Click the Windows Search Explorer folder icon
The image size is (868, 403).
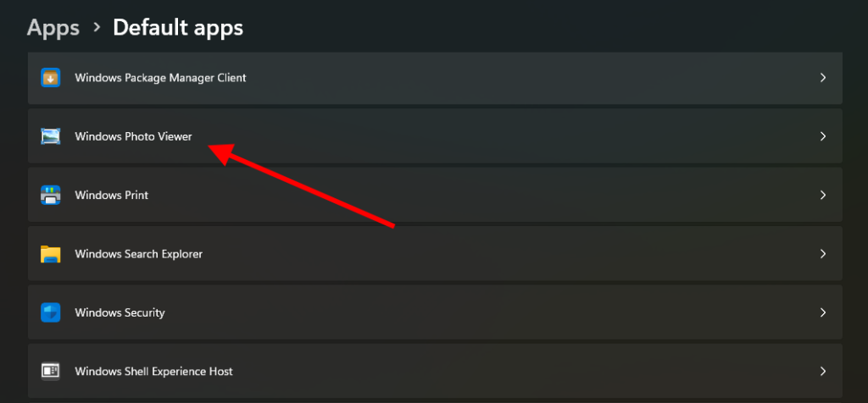[x=51, y=254]
